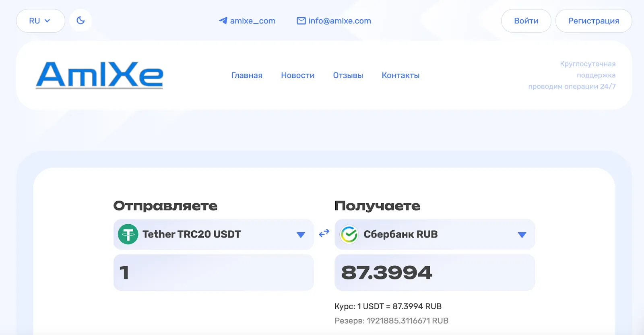The width and height of the screenshot is (644, 335).
Task: Go to the Главная menu item
Action: click(x=247, y=75)
